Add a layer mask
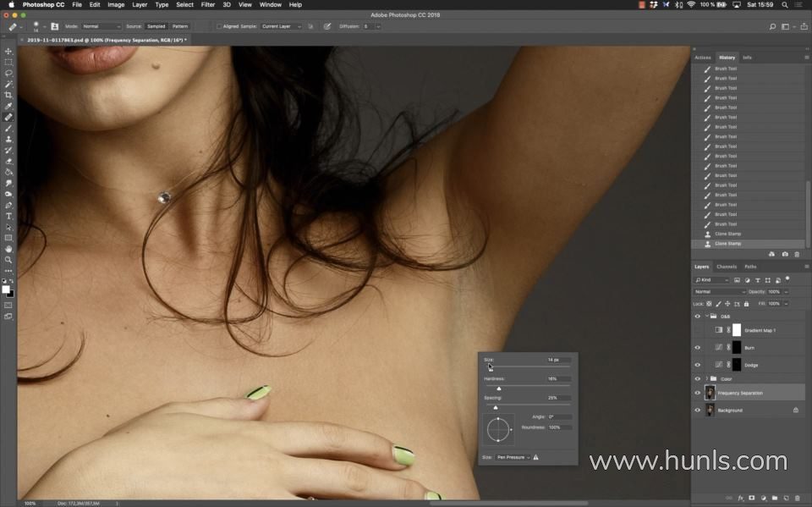The height and width of the screenshot is (507, 812). tap(752, 499)
